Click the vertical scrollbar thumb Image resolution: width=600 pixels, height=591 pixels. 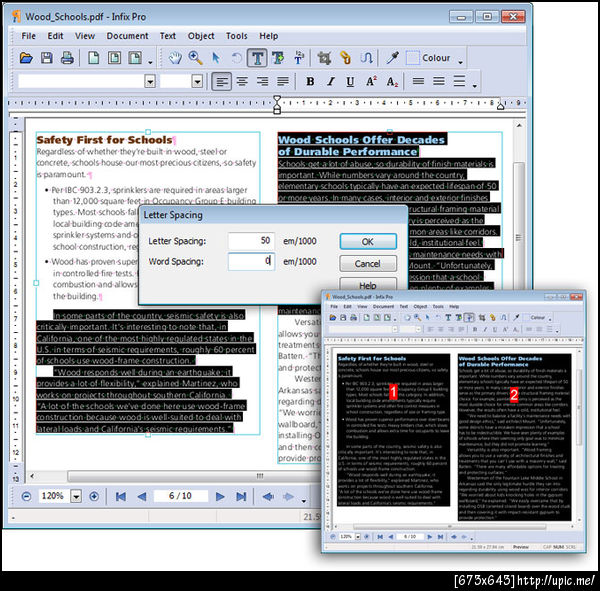518,237
